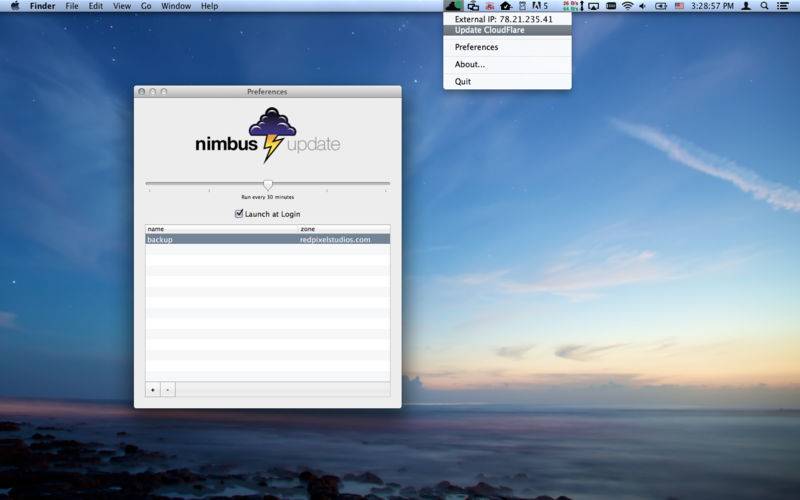Image resolution: width=800 pixels, height=500 pixels.
Task: Choose Preferences from the Nimbus menu
Action: pyautogui.click(x=507, y=47)
